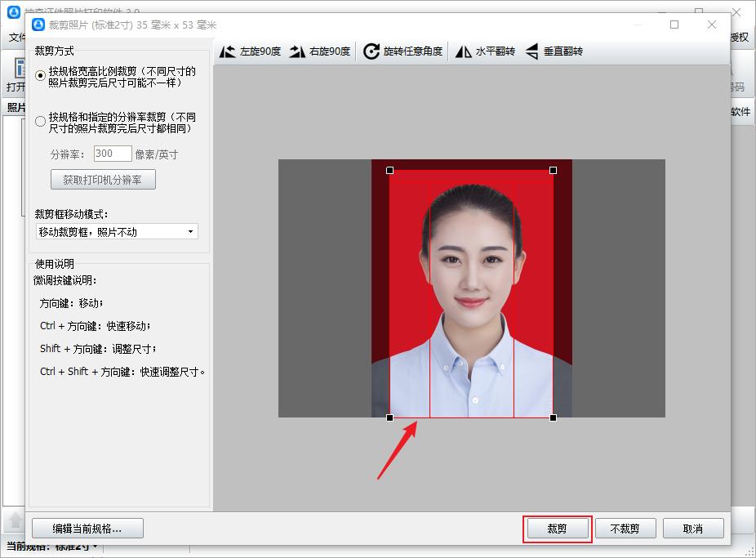The width and height of the screenshot is (756, 558).
Task: Click the application icon in the main window titlebar
Action: point(13,12)
